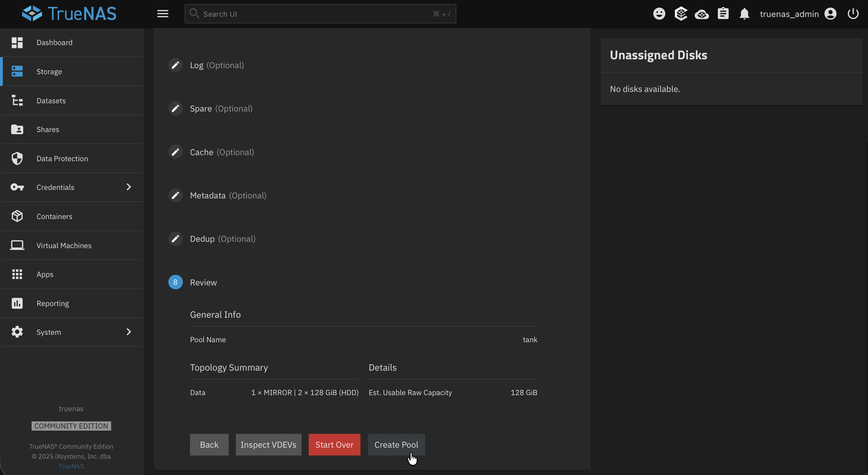Show alerts via the bell icon
868x475 pixels.
click(744, 13)
